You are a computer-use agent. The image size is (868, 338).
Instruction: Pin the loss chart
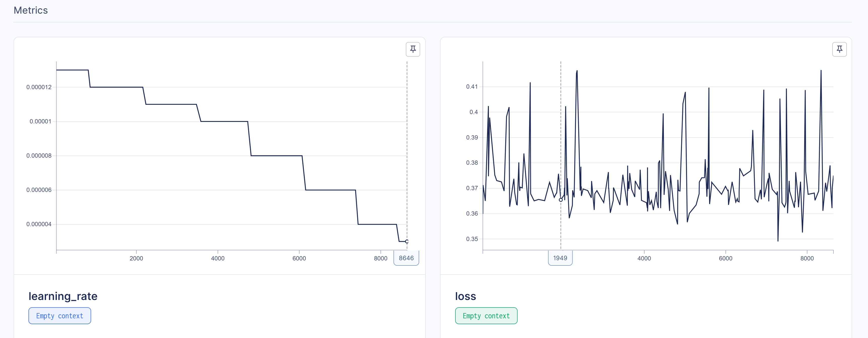click(839, 49)
